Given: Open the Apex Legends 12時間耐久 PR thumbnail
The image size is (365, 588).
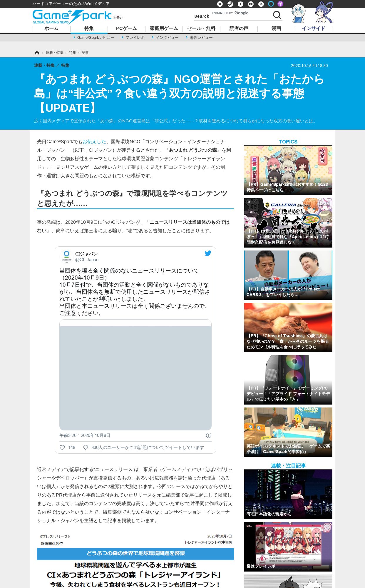Looking at the screenshot, I should point(288,223).
